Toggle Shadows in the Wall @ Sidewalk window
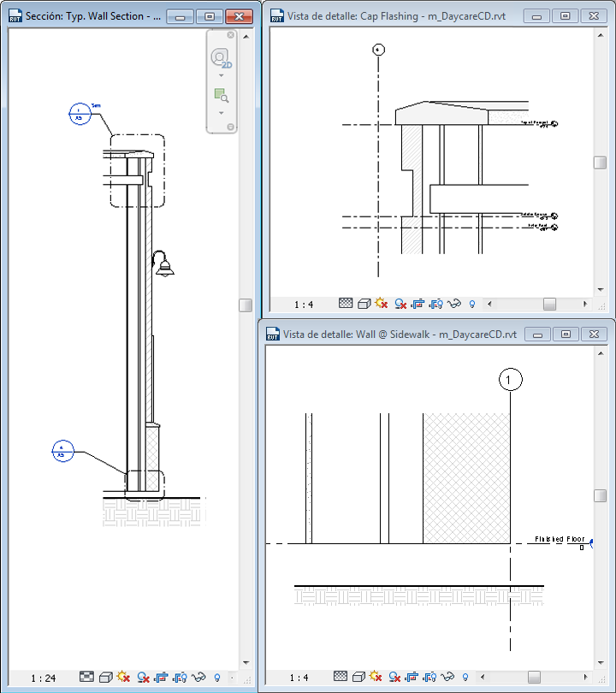The height and width of the screenshot is (693, 616). (x=394, y=677)
